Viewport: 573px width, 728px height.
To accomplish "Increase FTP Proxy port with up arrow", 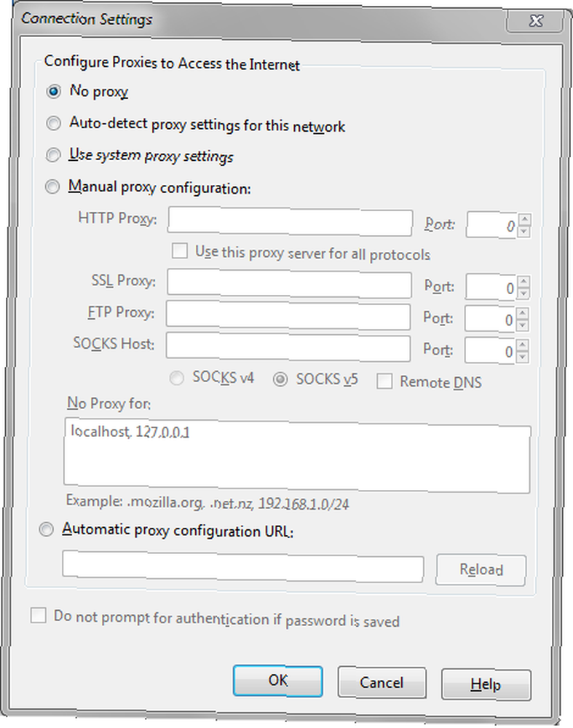I will click(523, 313).
